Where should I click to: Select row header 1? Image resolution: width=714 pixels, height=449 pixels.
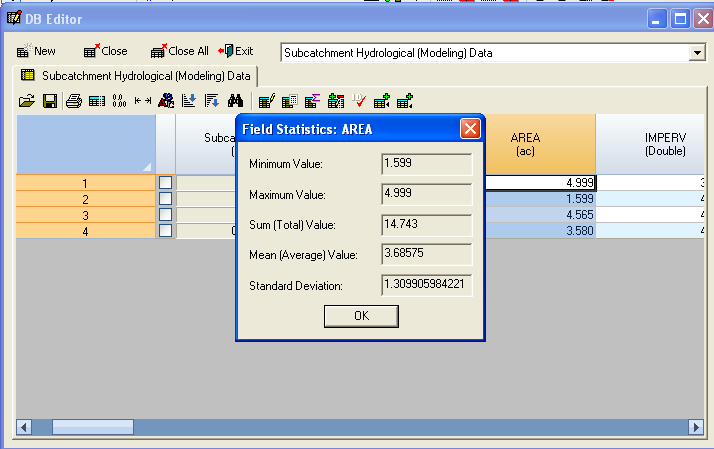pos(86,183)
